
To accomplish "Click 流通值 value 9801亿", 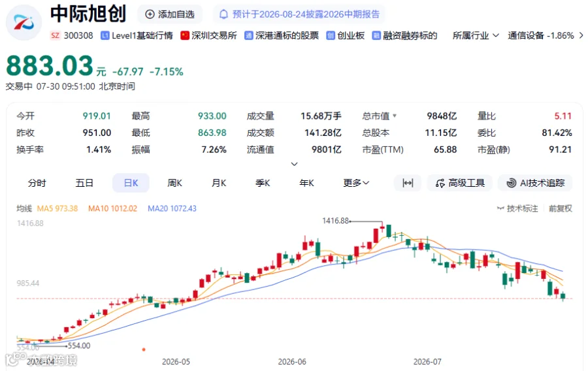I will (x=326, y=150).
